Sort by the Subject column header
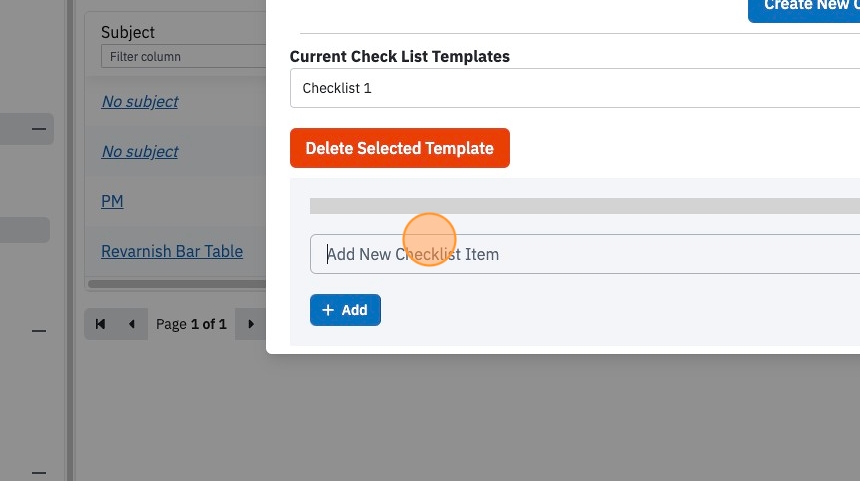Viewport: 860px width, 481px height. (x=128, y=32)
